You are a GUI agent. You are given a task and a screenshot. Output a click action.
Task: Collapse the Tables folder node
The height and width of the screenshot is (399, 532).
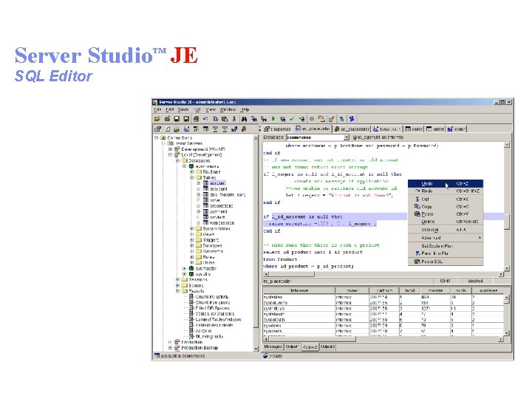click(x=192, y=177)
